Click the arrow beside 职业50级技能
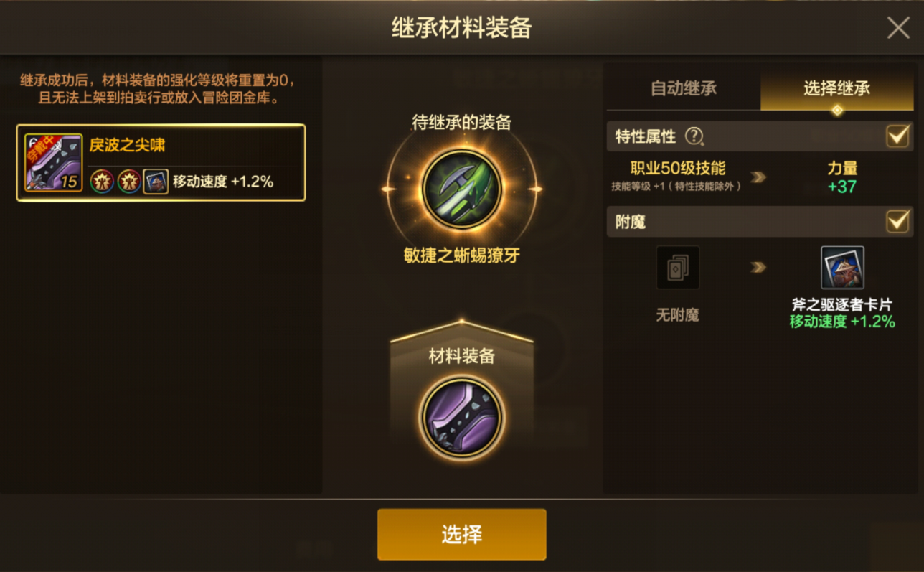The height and width of the screenshot is (572, 924). (758, 177)
